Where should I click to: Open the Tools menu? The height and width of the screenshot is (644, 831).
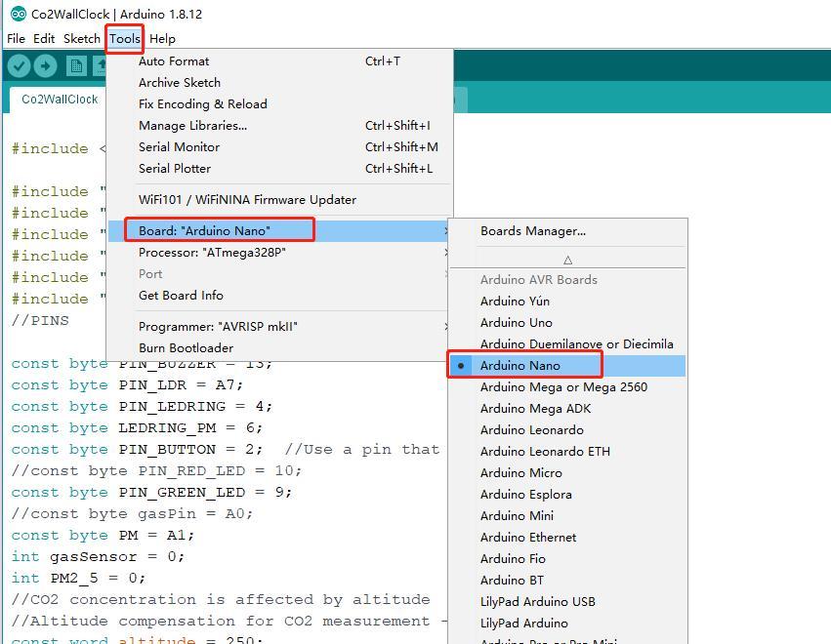point(125,39)
